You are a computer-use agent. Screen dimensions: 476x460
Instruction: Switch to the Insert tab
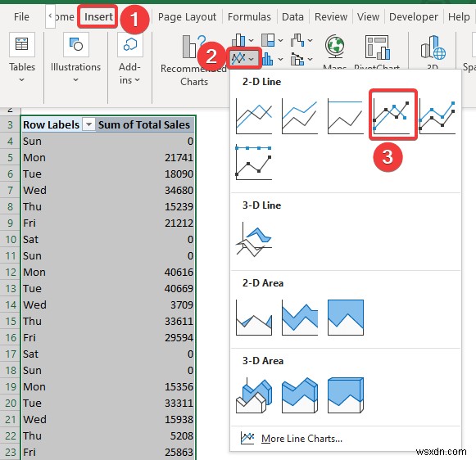tap(98, 16)
